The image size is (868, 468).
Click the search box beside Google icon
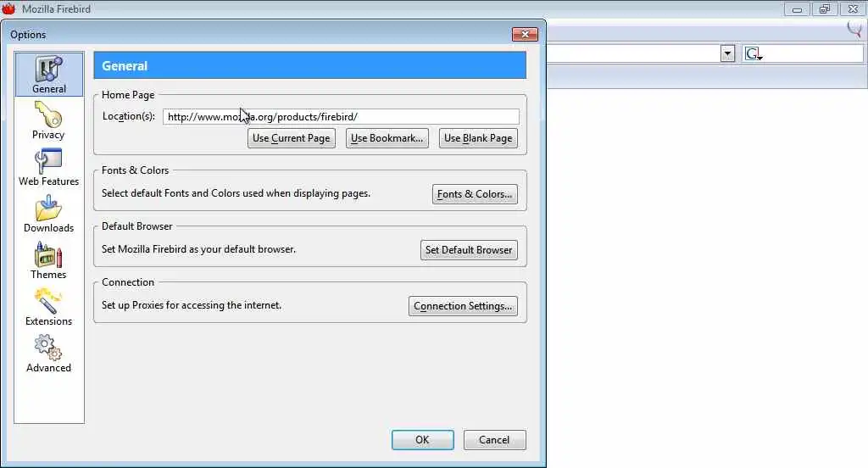point(813,53)
